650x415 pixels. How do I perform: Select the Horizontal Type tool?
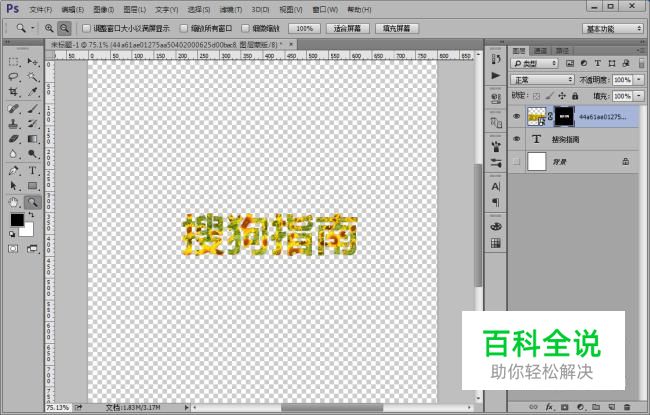(x=32, y=170)
